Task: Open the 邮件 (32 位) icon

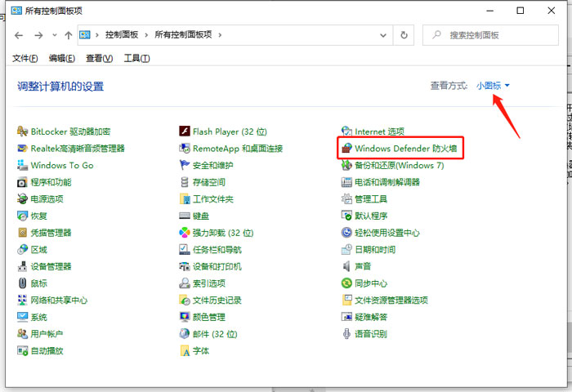Action: coord(185,334)
